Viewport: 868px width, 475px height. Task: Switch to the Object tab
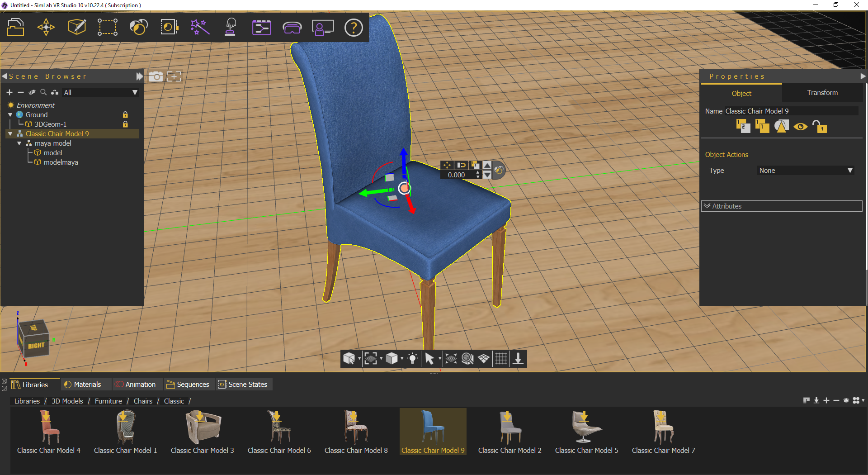741,93
